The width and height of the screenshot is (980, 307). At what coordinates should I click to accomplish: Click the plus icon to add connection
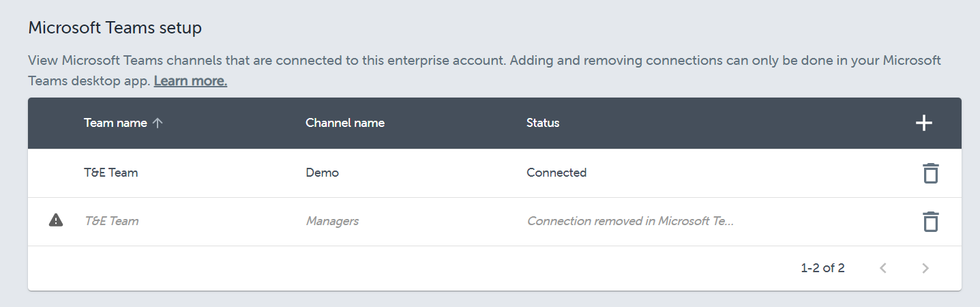tap(923, 123)
